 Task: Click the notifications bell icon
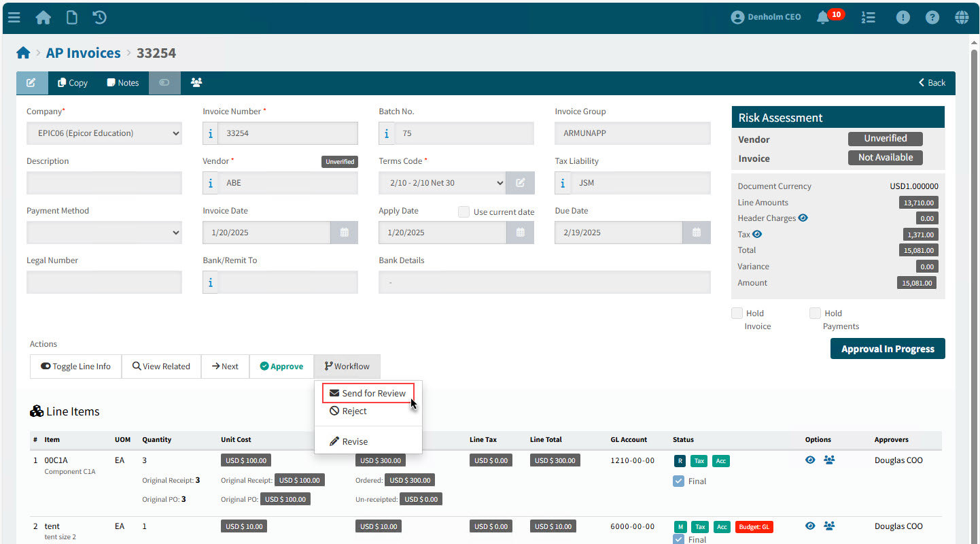click(823, 18)
